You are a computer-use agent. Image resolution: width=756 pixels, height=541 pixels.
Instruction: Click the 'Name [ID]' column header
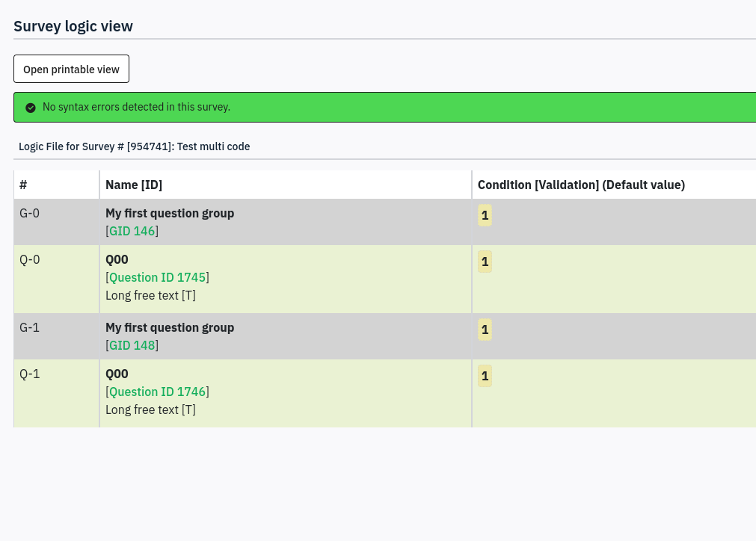pos(134,185)
